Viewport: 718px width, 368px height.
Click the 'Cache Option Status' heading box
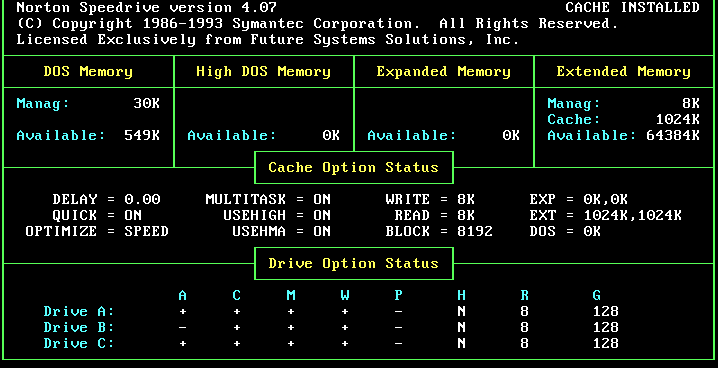354,168
